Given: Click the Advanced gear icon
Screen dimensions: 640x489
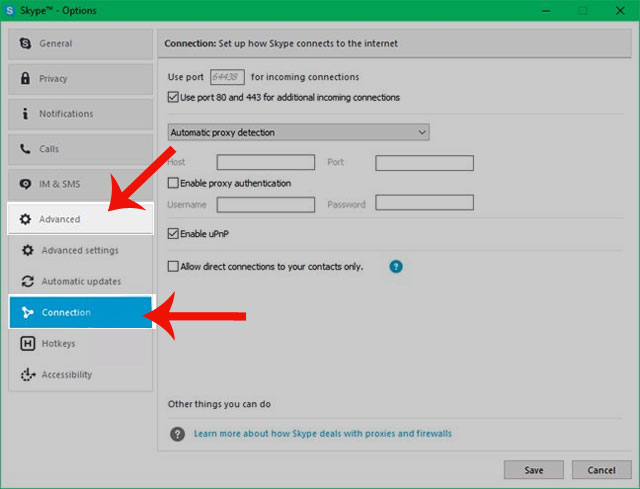Looking at the screenshot, I should pyautogui.click(x=25, y=219).
